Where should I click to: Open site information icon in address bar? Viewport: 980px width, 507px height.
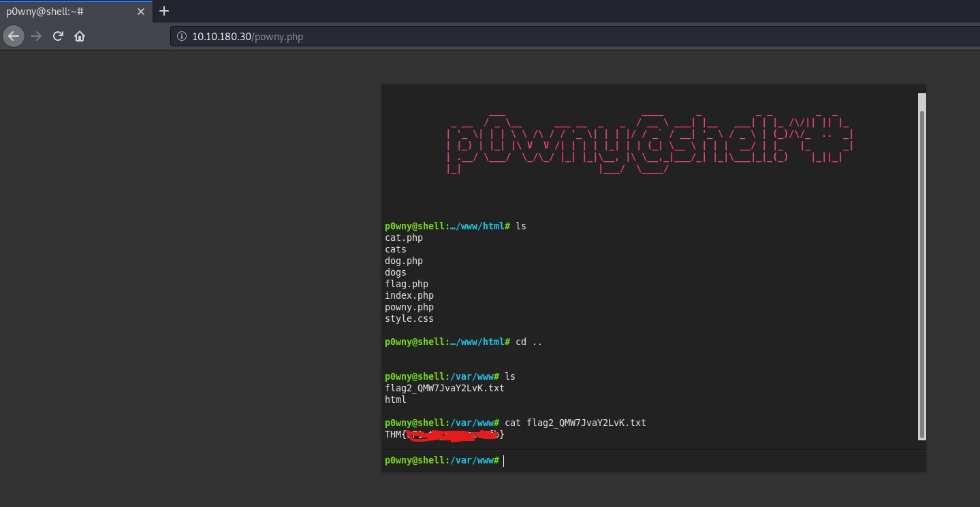(182, 37)
